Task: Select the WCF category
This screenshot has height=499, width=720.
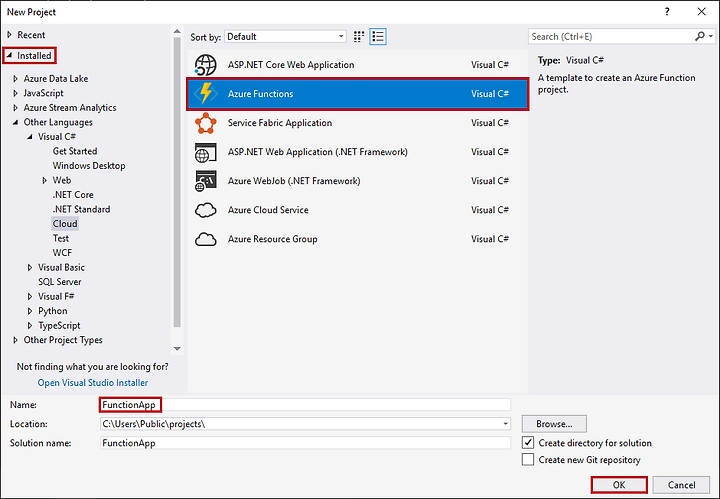Action: (62, 253)
